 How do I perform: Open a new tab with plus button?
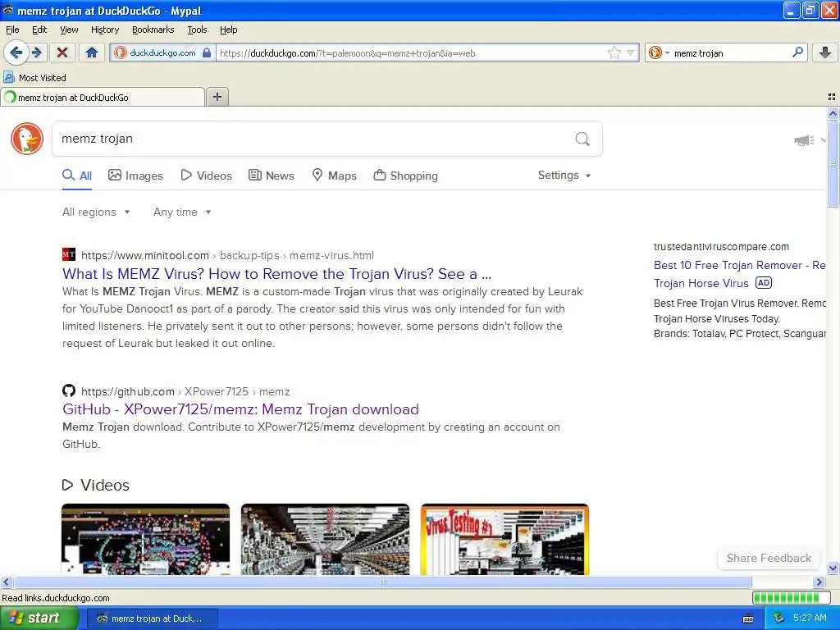coord(217,97)
